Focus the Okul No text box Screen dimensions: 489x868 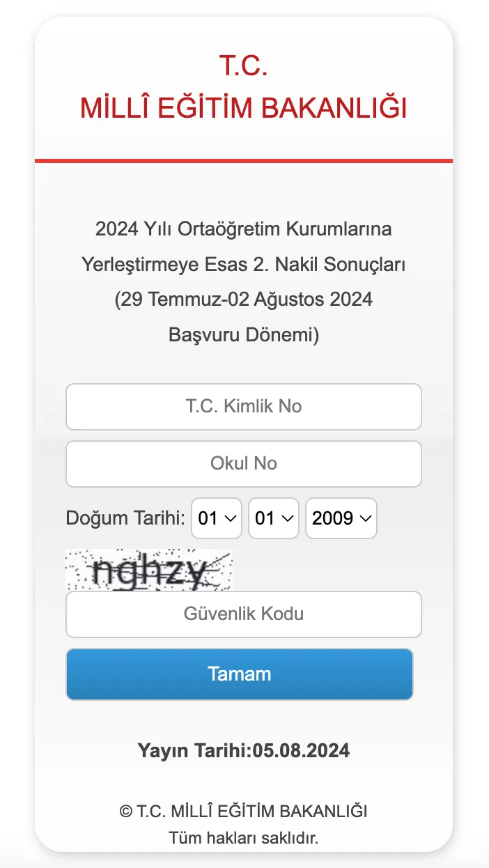(244, 464)
